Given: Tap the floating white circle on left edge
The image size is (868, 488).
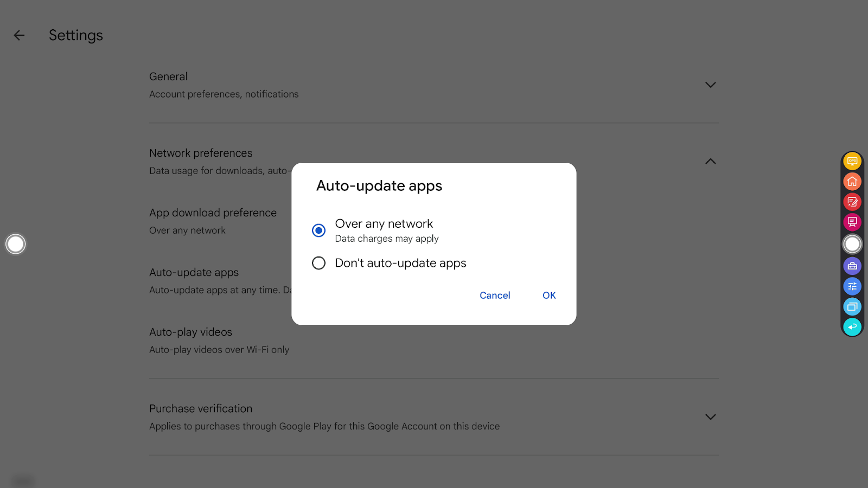Looking at the screenshot, I should (x=16, y=244).
